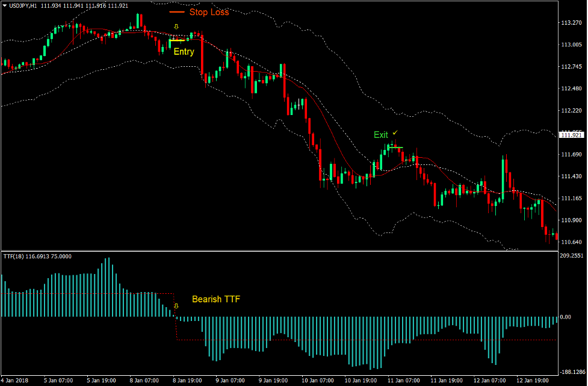
Task: Expand the chart symbol dropdown triangle
Action: [x=5, y=5]
